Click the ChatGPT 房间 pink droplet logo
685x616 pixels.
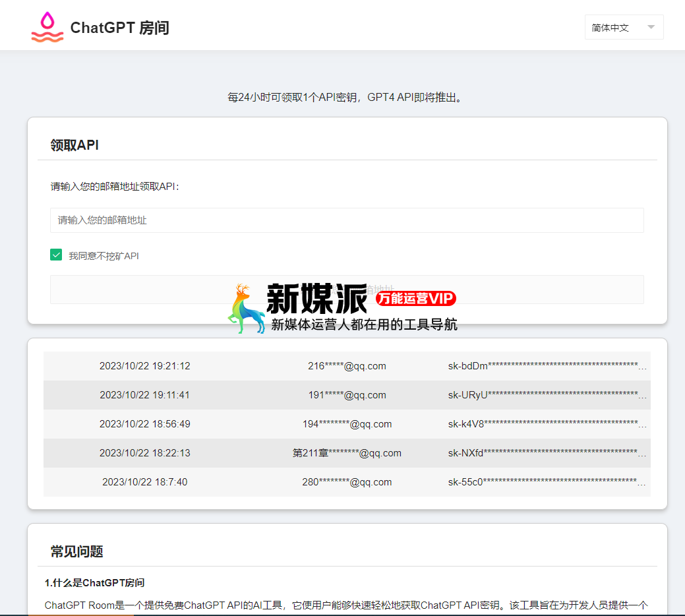click(x=47, y=27)
